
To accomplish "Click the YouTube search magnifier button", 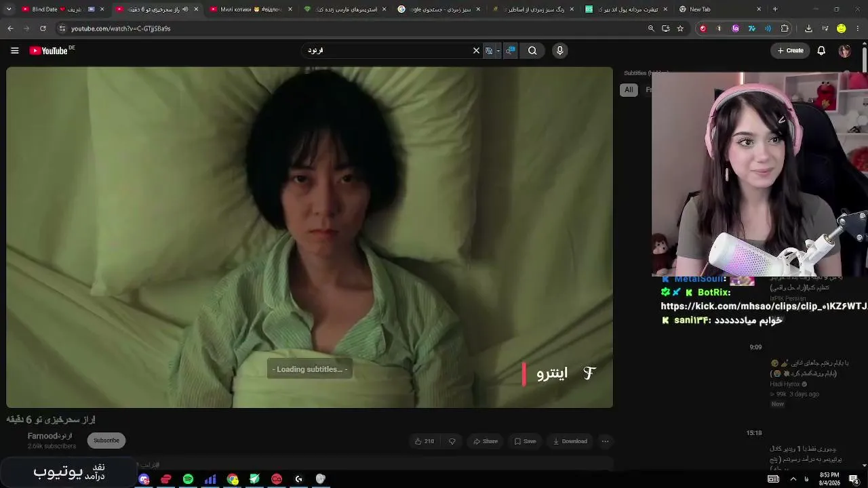I will [532, 51].
